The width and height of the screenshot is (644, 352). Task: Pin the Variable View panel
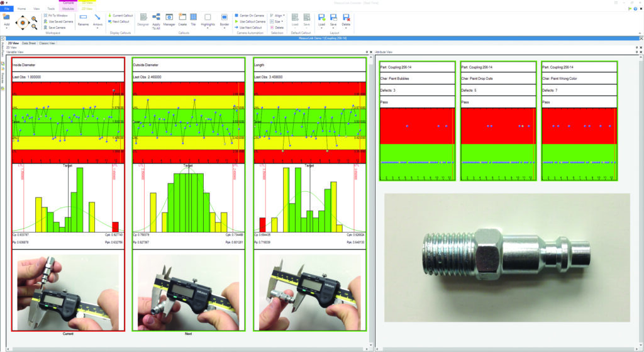point(367,52)
